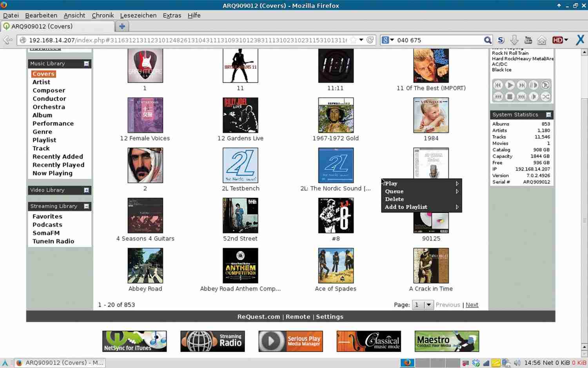Click the Streaming Radio banner

212,341
